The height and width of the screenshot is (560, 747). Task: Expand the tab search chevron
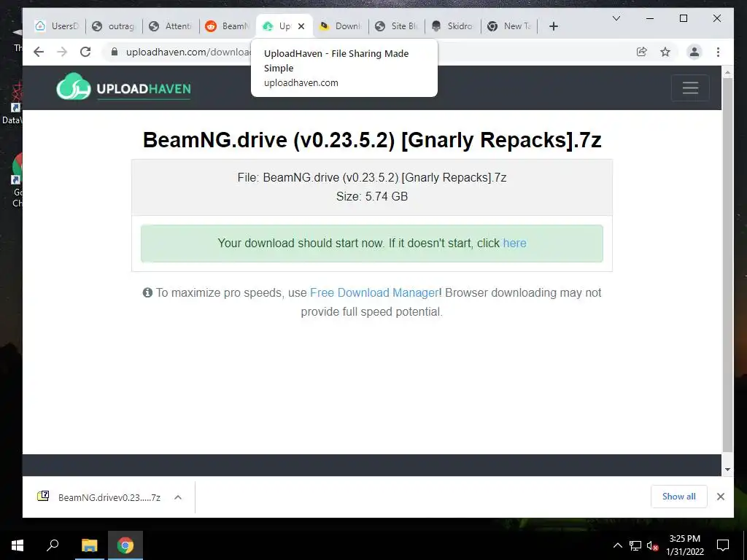[616, 18]
